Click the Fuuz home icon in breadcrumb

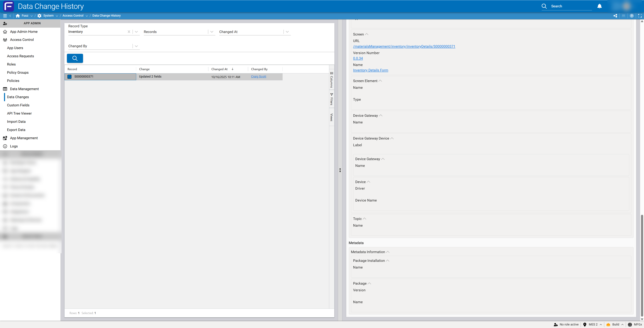(18, 16)
